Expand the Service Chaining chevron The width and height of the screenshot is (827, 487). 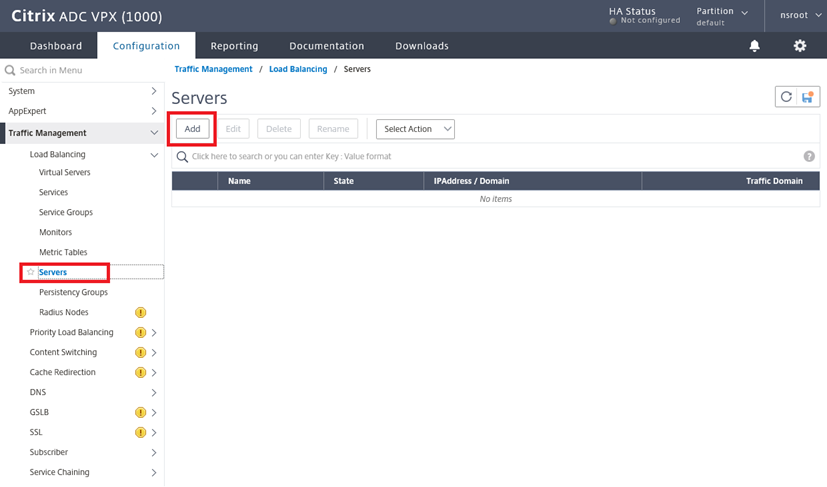tap(154, 473)
